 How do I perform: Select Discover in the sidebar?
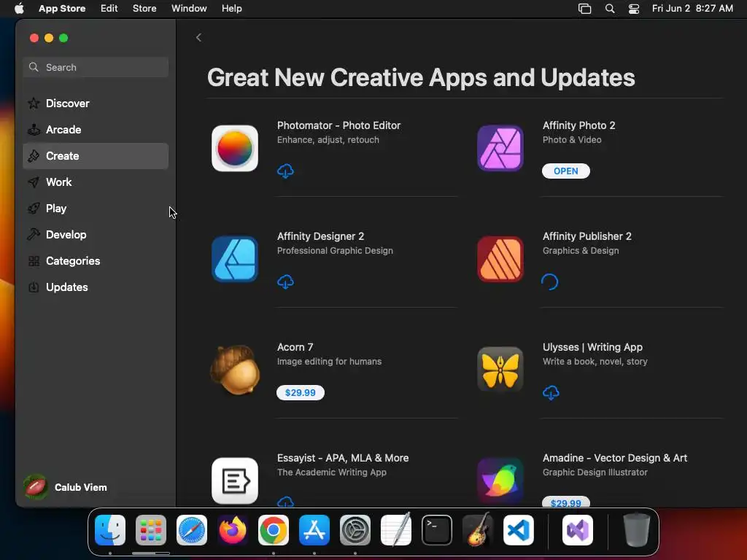pyautogui.click(x=96, y=104)
